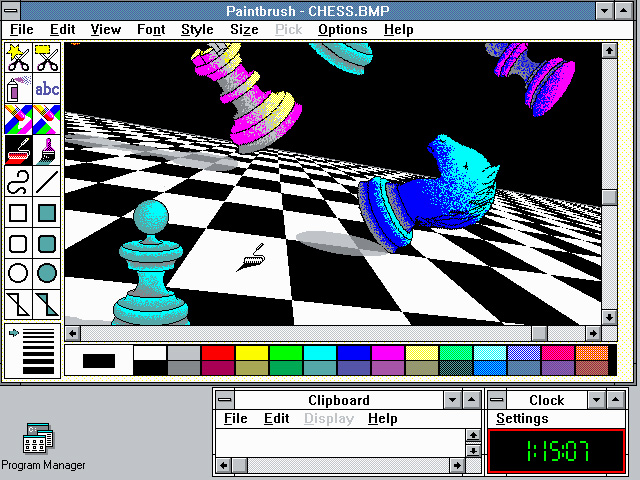This screenshot has height=480, width=640.
Task: Open Clipboard window control menu box
Action: tap(224, 400)
